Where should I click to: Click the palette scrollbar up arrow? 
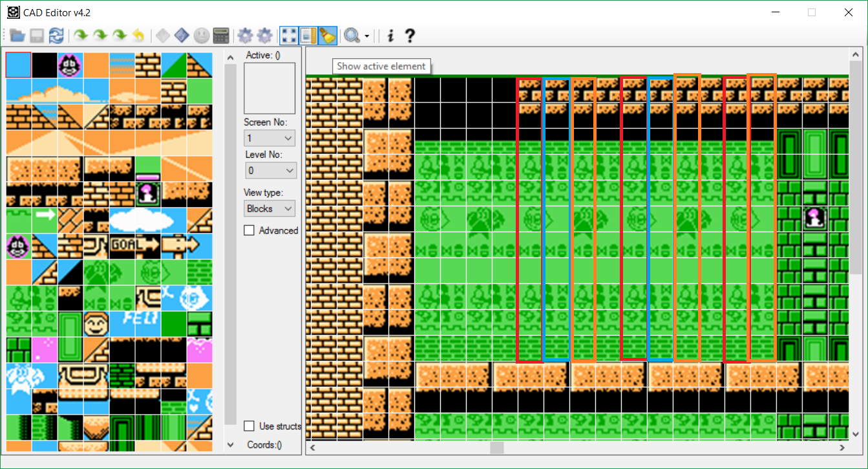tap(230, 58)
